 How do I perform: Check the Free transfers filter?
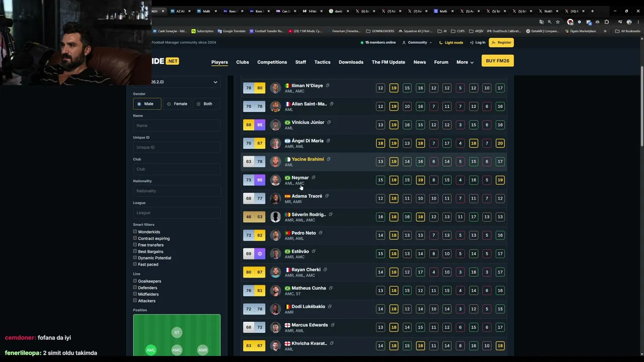(x=135, y=245)
